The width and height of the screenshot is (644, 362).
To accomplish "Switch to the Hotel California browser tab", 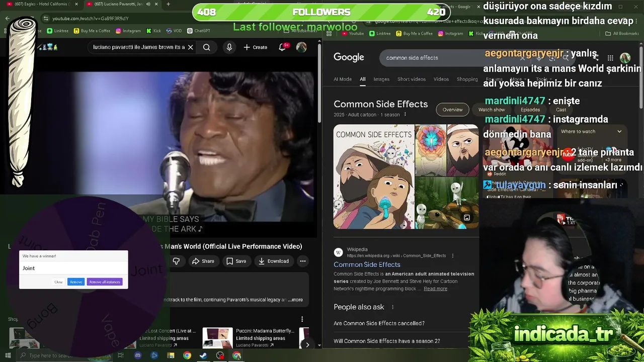I will tap(42, 4).
